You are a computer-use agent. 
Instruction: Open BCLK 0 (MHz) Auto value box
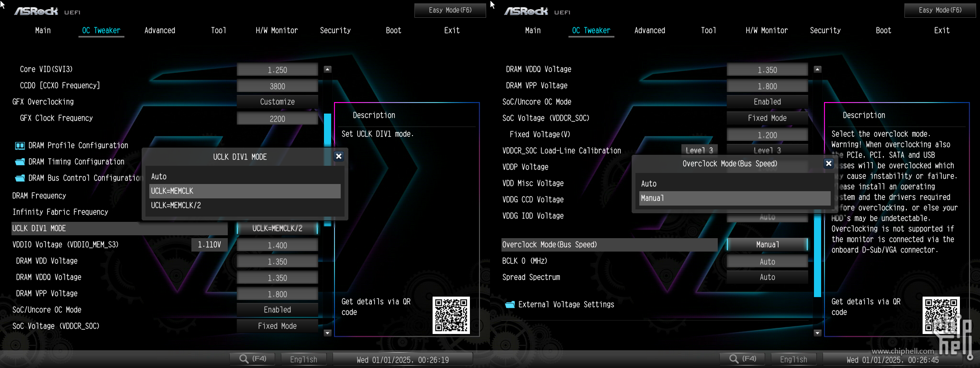[x=767, y=262]
